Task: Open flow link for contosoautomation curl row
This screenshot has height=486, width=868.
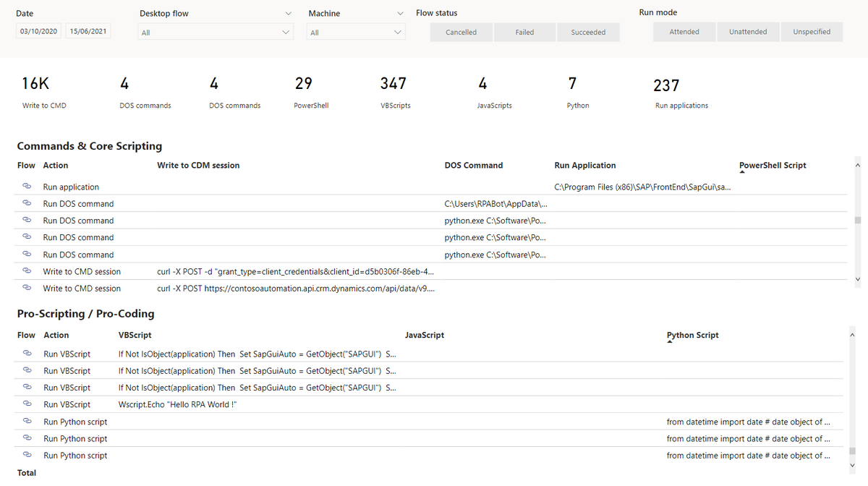Action: (27, 288)
